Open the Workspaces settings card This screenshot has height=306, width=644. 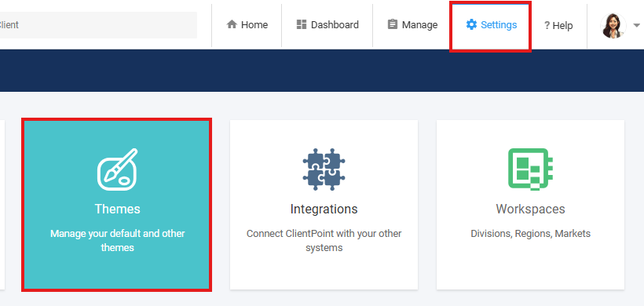[530, 205]
